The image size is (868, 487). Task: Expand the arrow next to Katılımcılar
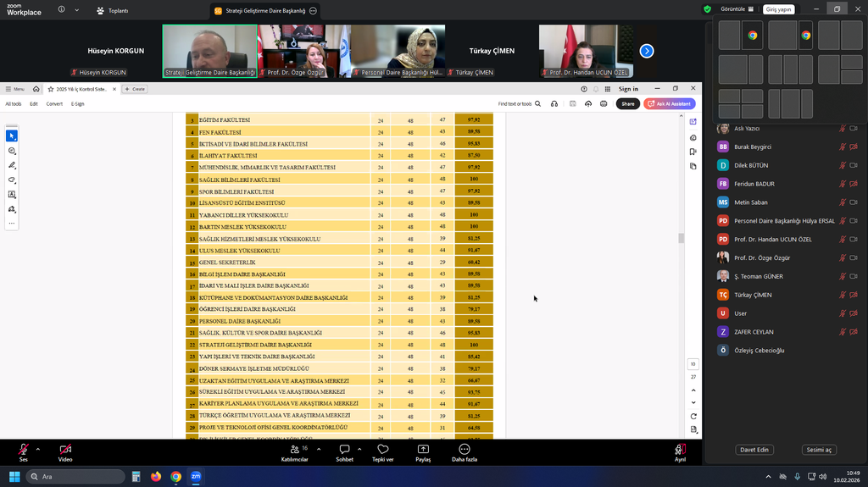[x=319, y=448]
